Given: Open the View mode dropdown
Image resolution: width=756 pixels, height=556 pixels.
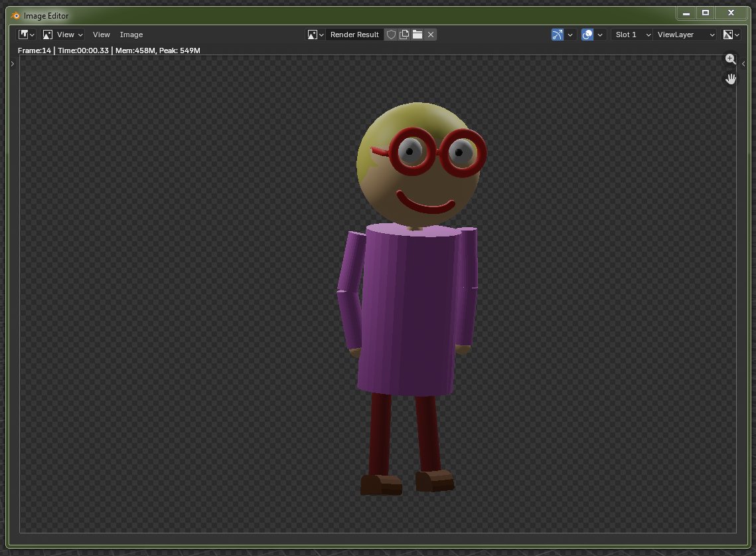Looking at the screenshot, I should (x=62, y=35).
